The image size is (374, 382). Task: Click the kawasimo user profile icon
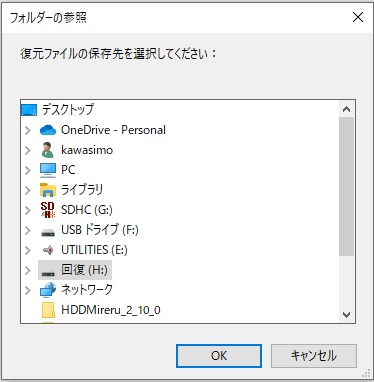coord(48,150)
